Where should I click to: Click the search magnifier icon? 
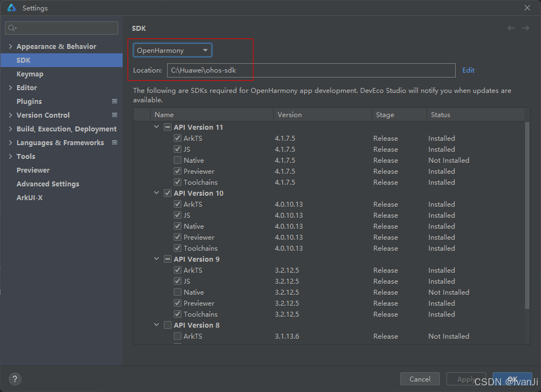(x=12, y=28)
